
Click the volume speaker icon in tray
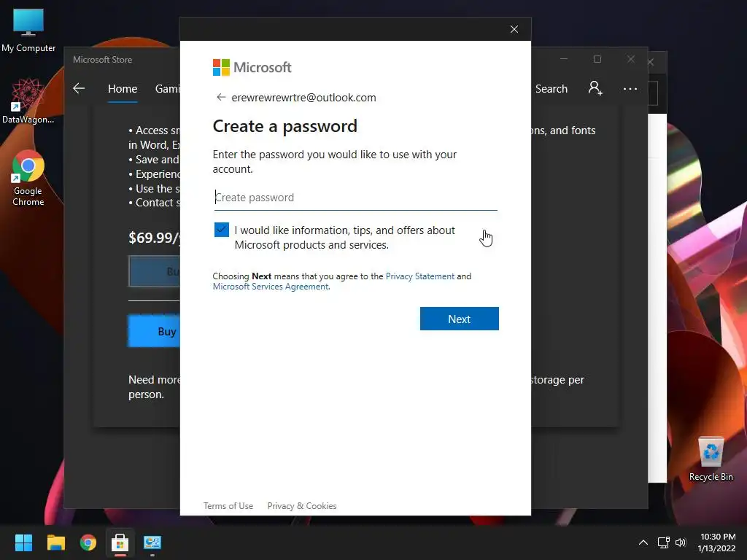(681, 542)
